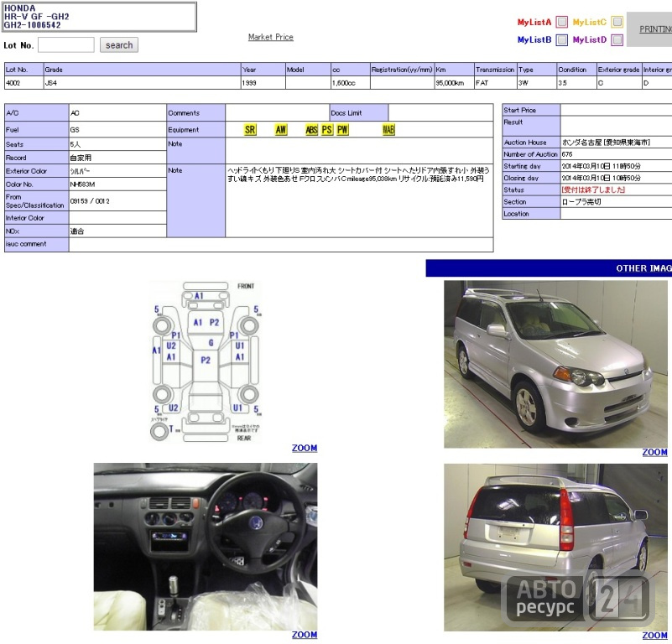Click the ABS equipment icon
The height and width of the screenshot is (644, 672).
coord(311,130)
